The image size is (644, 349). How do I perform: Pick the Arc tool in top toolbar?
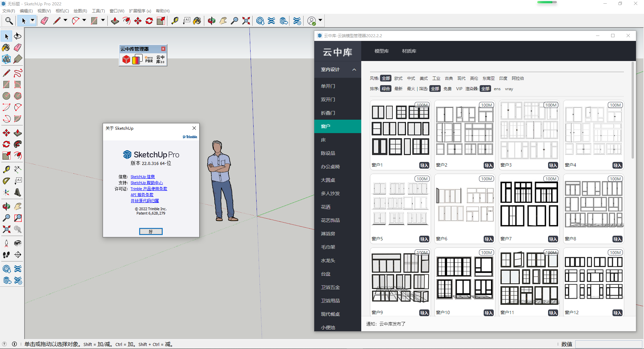(x=75, y=21)
